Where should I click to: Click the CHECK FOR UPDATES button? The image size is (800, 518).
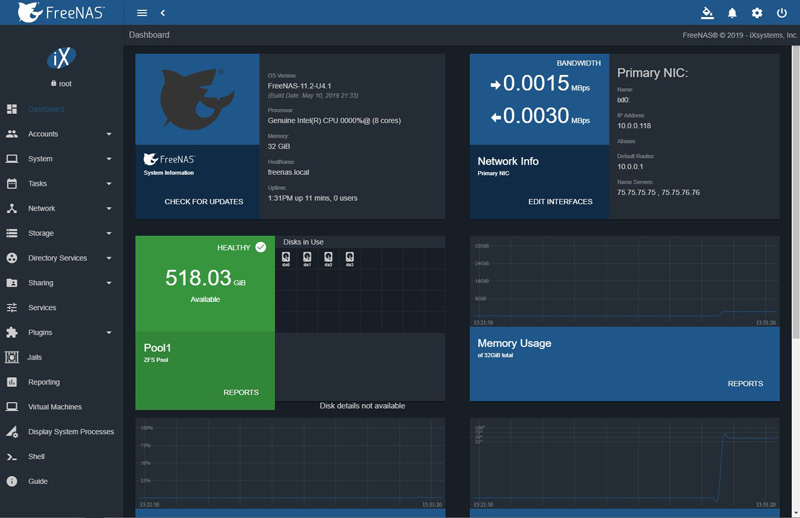[x=204, y=202]
